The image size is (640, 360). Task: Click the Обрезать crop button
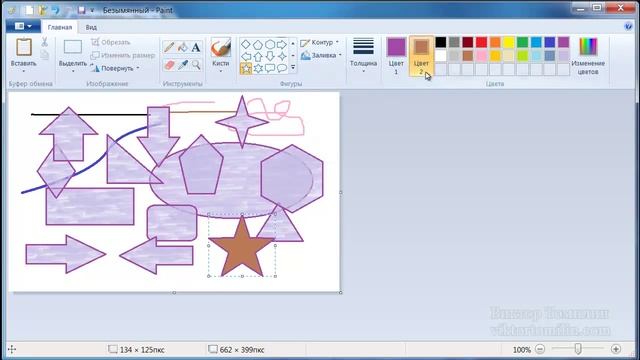tap(111, 42)
